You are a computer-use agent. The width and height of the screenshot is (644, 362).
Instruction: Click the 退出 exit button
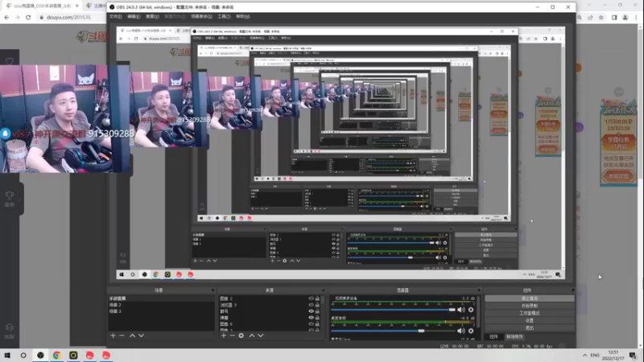pos(530,328)
